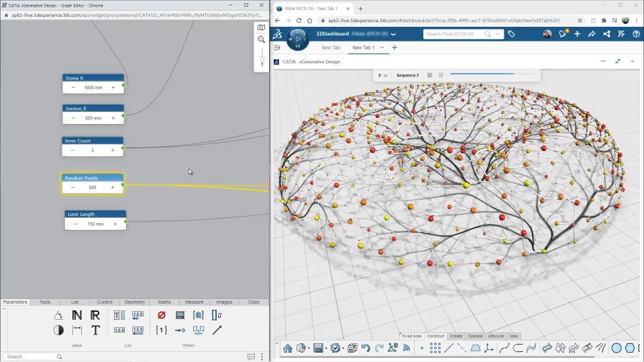Open graph editor more options menu
Screen dimensions: 644x362
pos(262,357)
